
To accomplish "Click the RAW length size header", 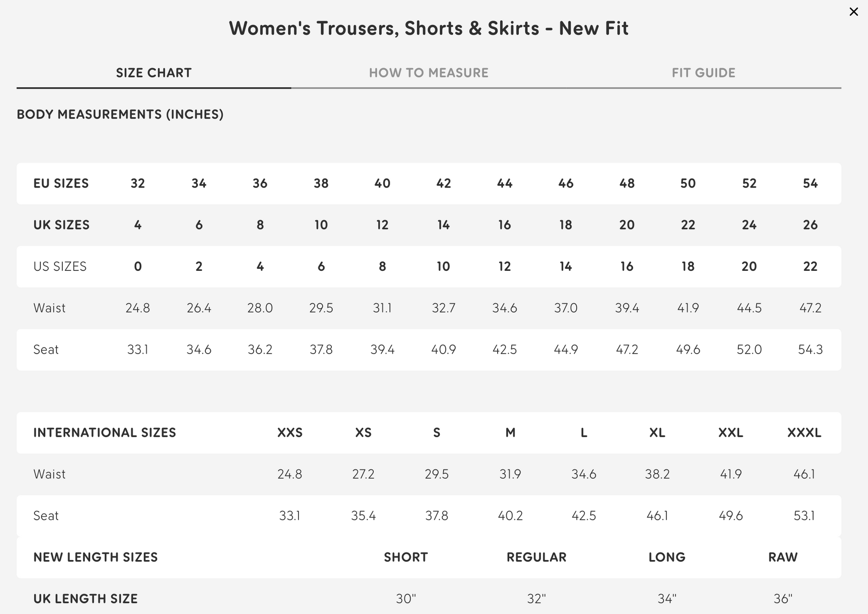I will click(783, 557).
